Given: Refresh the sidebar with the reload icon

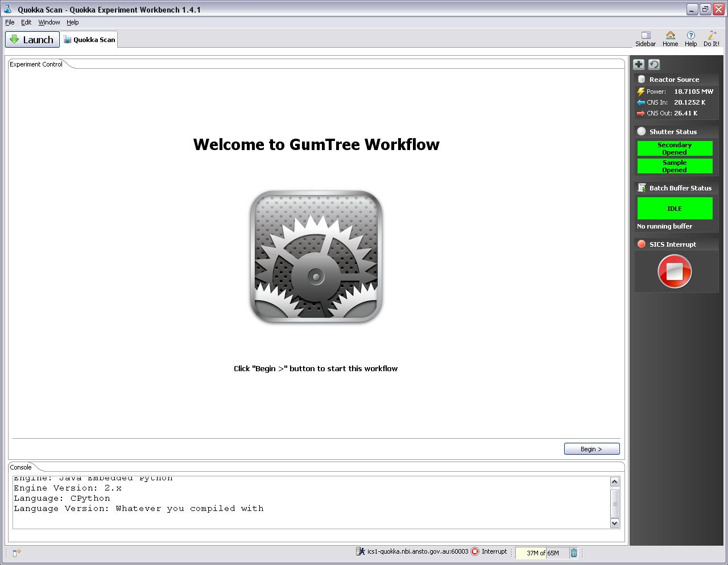Looking at the screenshot, I should pos(654,64).
